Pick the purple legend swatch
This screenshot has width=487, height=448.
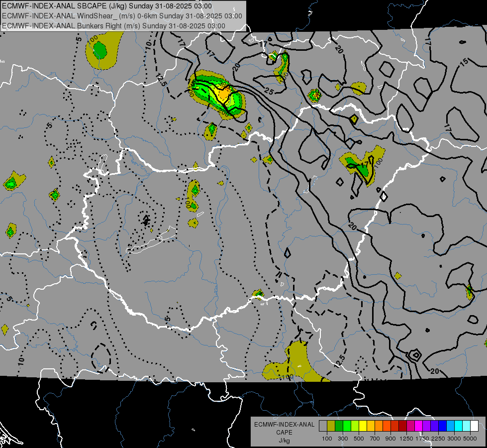[x=426, y=426]
